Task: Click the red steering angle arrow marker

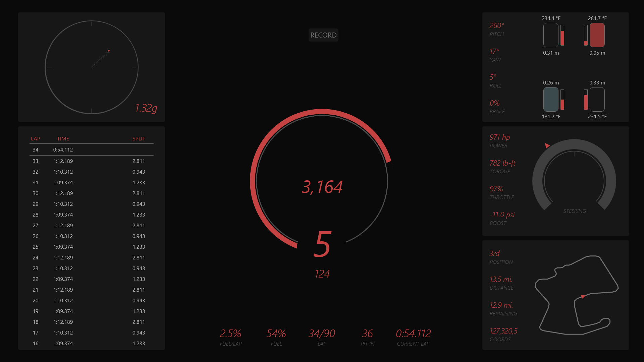Action: [x=547, y=145]
